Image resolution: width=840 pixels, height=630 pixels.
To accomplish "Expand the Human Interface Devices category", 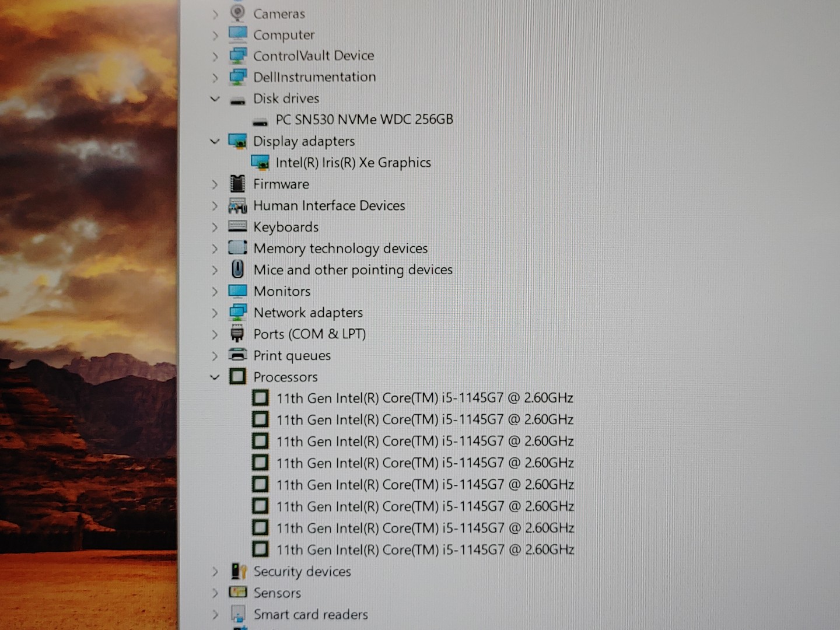I will tap(215, 205).
